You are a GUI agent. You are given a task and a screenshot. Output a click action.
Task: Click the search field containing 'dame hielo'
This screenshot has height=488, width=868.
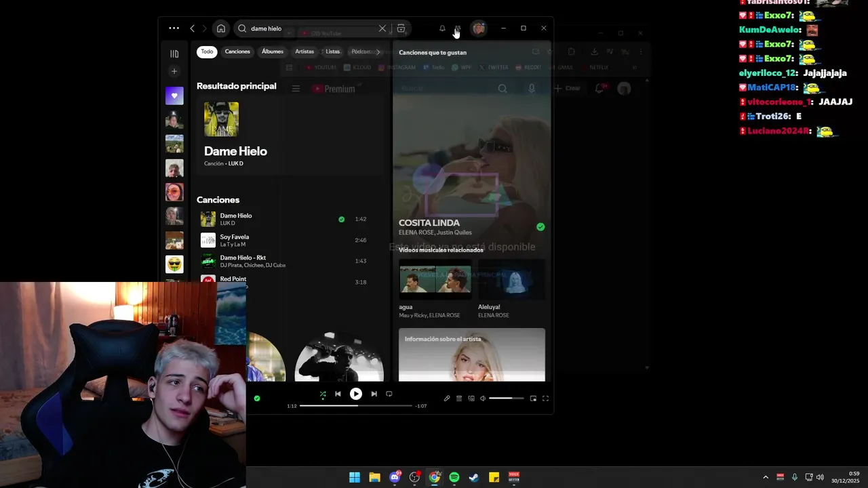pos(312,28)
